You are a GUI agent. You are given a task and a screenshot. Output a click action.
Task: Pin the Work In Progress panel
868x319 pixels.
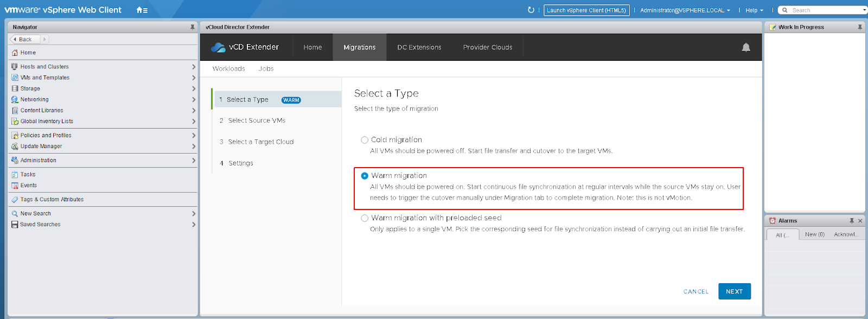point(860,27)
